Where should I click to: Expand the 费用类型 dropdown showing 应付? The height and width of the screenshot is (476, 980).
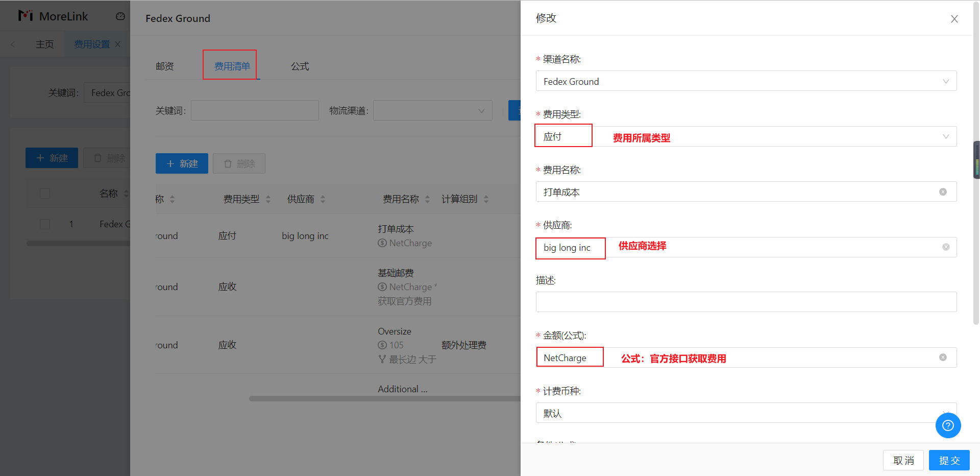[745, 136]
